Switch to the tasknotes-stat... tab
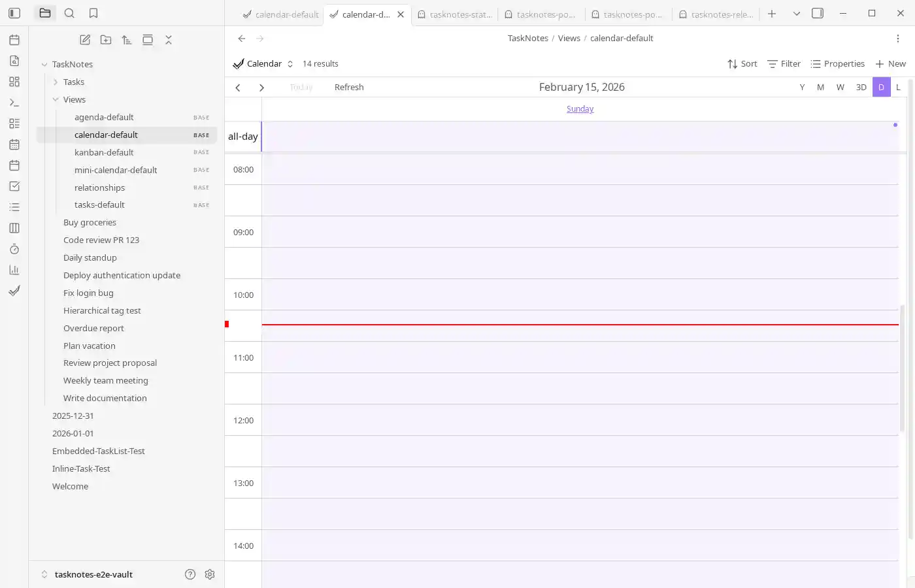 pyautogui.click(x=456, y=14)
